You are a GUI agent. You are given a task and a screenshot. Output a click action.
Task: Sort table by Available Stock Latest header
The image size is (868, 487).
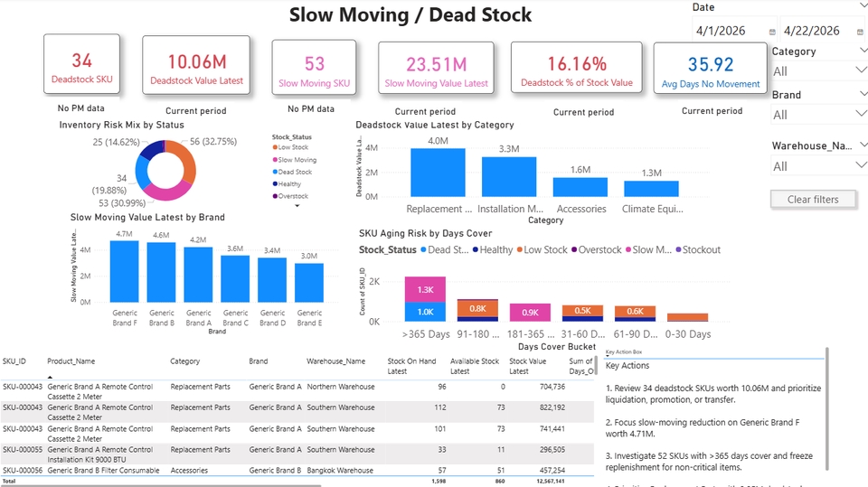click(475, 366)
